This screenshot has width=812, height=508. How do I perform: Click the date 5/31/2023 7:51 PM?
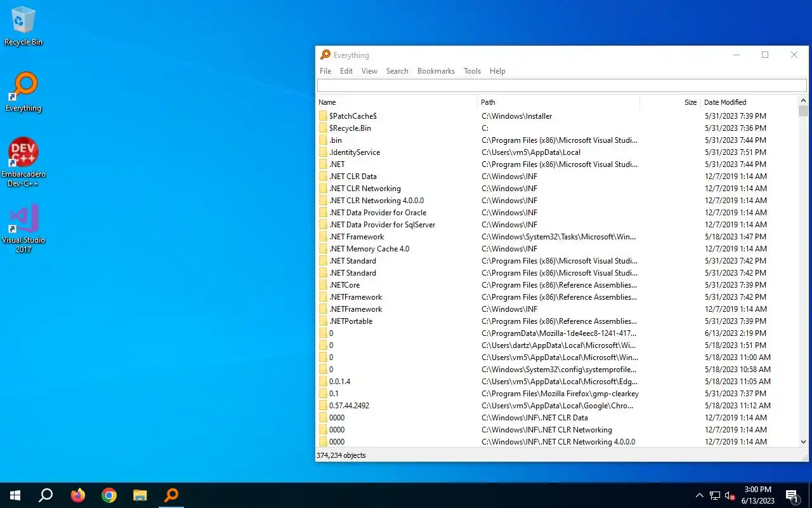735,152
